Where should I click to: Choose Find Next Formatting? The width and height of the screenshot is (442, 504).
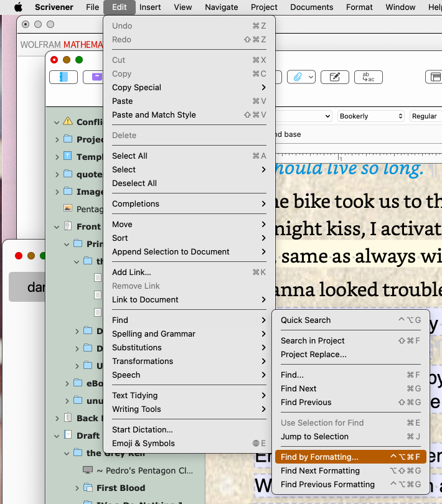(x=350, y=470)
